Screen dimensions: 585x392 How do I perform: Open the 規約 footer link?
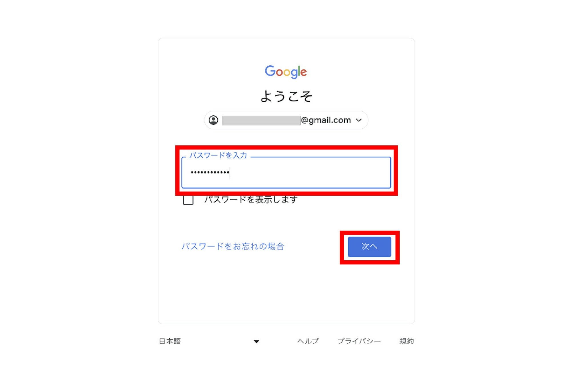(406, 341)
